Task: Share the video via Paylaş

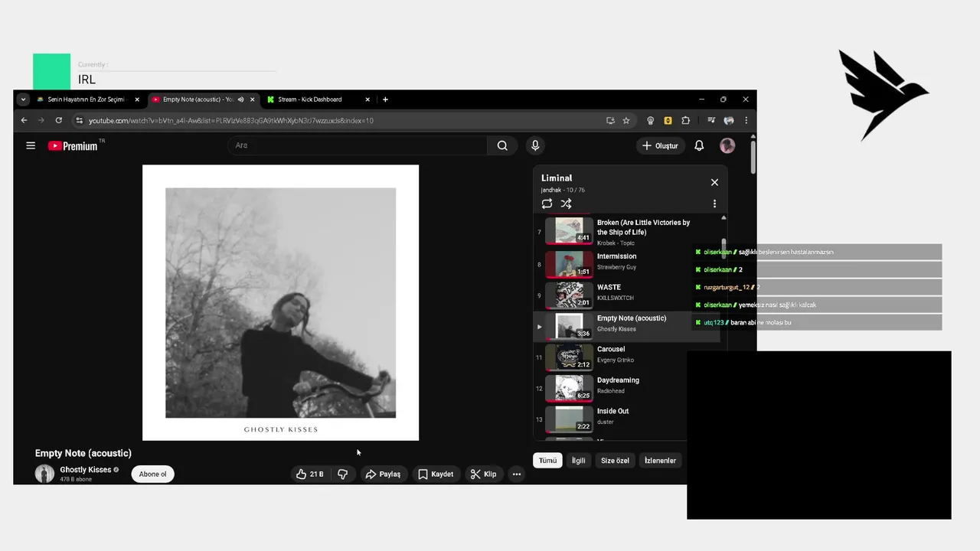Action: [x=383, y=474]
